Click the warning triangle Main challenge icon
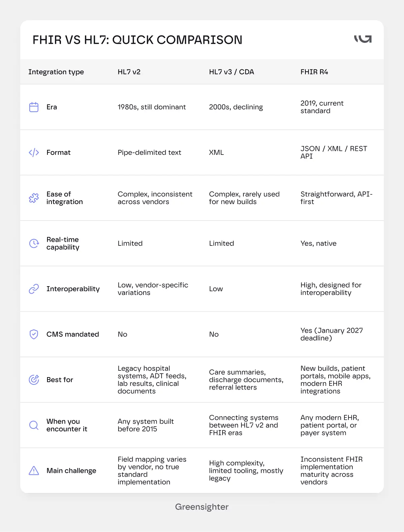 [34, 471]
